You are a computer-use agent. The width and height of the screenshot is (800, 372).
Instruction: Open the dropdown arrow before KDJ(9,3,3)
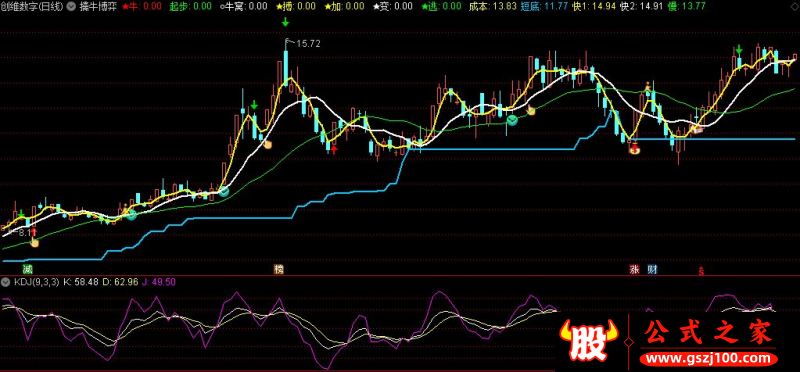[6, 282]
